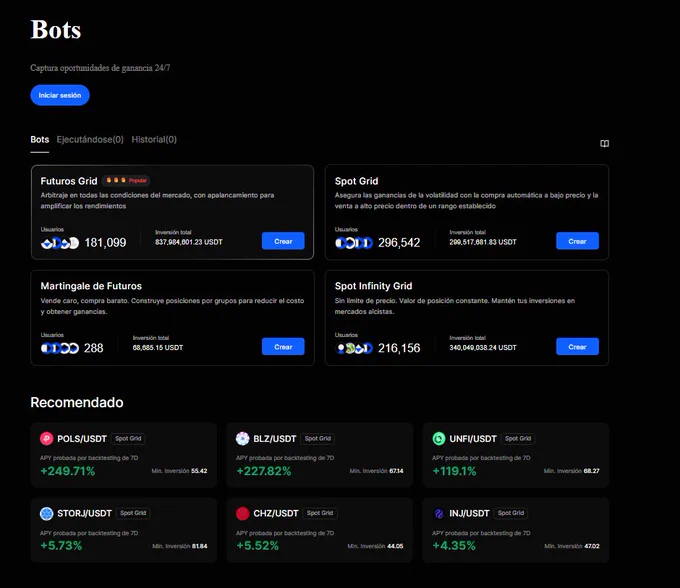This screenshot has width=680, height=588.
Task: Click the 296,542 users count
Action: click(399, 243)
